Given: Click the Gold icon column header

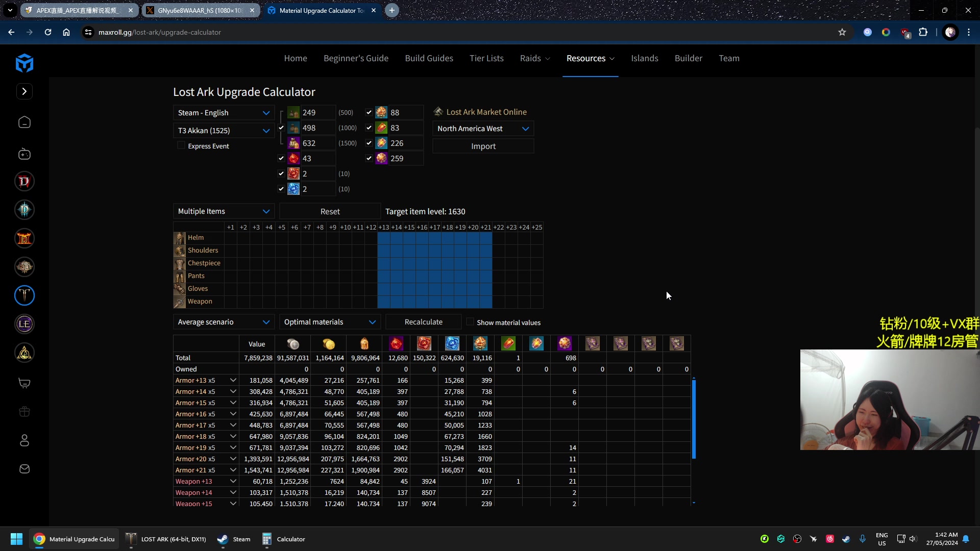Looking at the screenshot, I should [329, 344].
